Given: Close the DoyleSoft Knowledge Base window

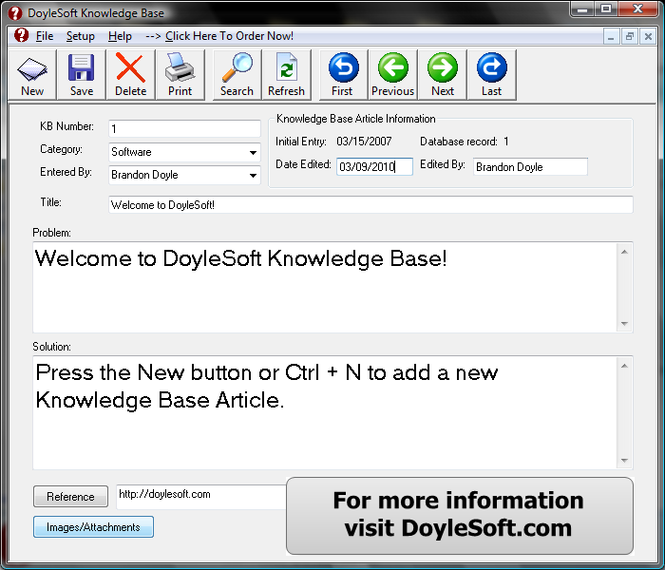Looking at the screenshot, I should click(638, 9).
